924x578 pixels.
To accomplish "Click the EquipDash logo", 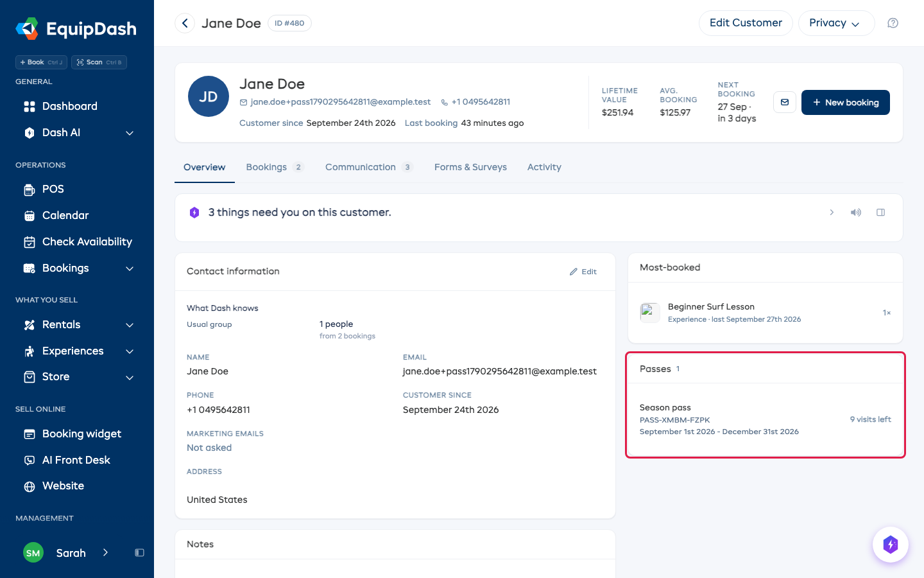I will click(x=76, y=29).
